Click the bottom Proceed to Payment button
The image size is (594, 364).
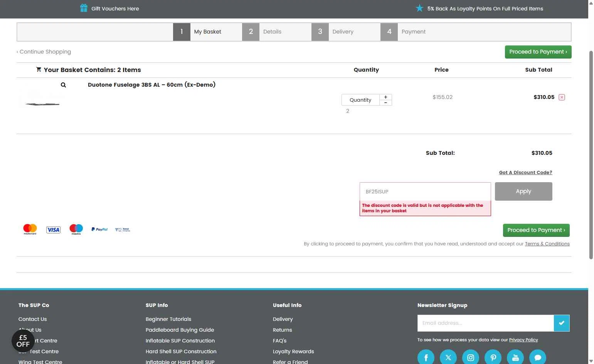[x=536, y=230]
